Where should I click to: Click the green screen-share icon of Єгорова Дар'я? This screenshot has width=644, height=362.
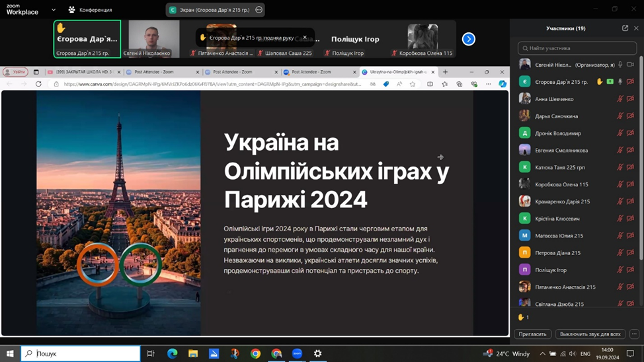click(x=610, y=82)
